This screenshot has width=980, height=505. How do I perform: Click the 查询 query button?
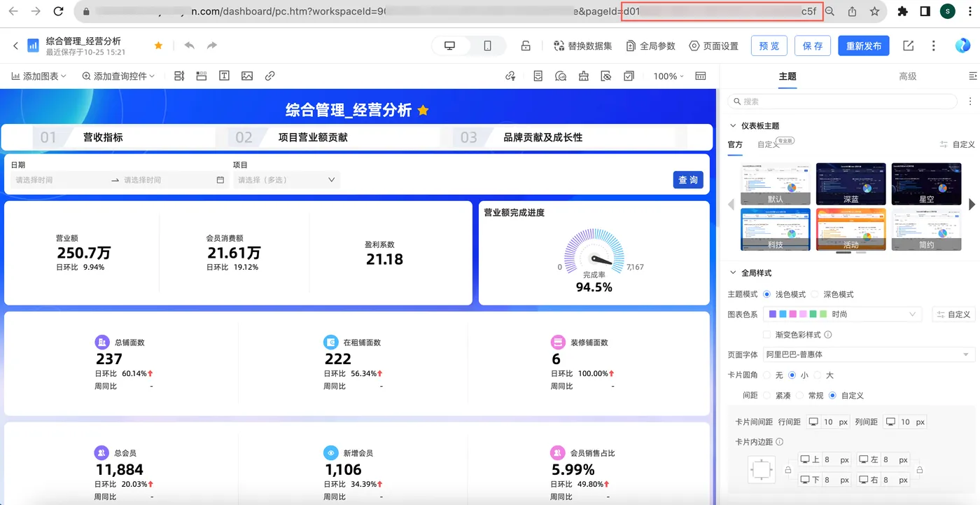pyautogui.click(x=688, y=180)
